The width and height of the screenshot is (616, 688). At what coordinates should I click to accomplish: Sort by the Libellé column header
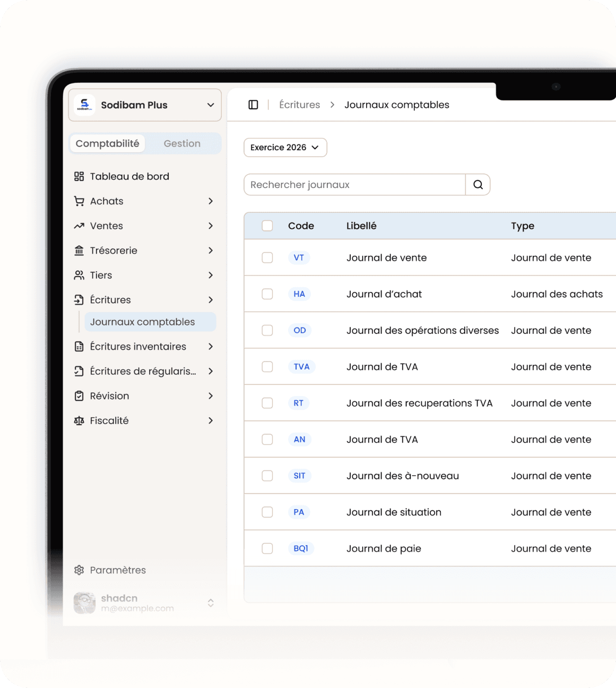click(x=361, y=226)
